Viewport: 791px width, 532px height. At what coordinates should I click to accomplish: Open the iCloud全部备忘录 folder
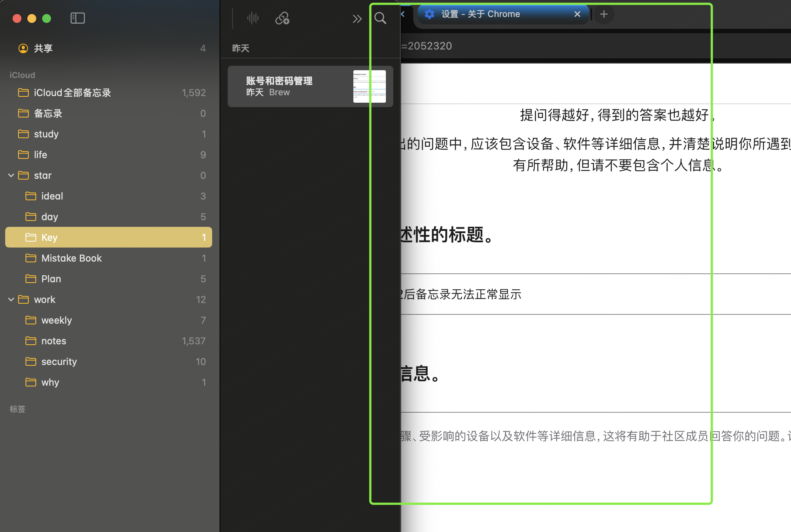tap(72, 93)
